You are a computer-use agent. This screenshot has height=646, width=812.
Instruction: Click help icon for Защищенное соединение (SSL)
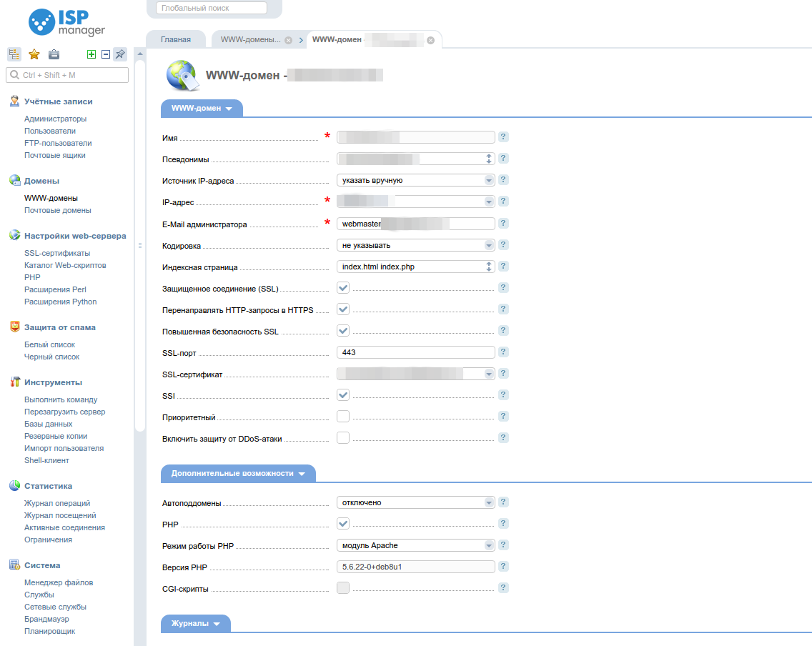(x=502, y=288)
